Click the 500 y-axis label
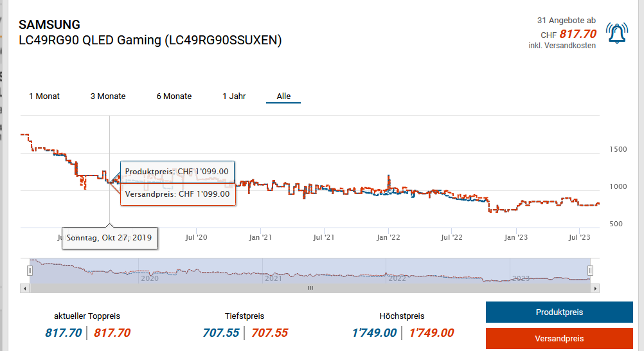 [616, 224]
